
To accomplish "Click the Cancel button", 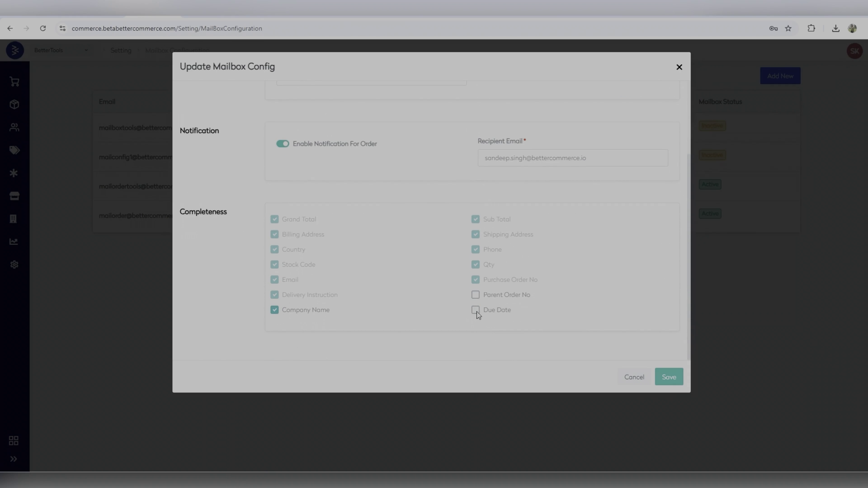I will pos(634,377).
